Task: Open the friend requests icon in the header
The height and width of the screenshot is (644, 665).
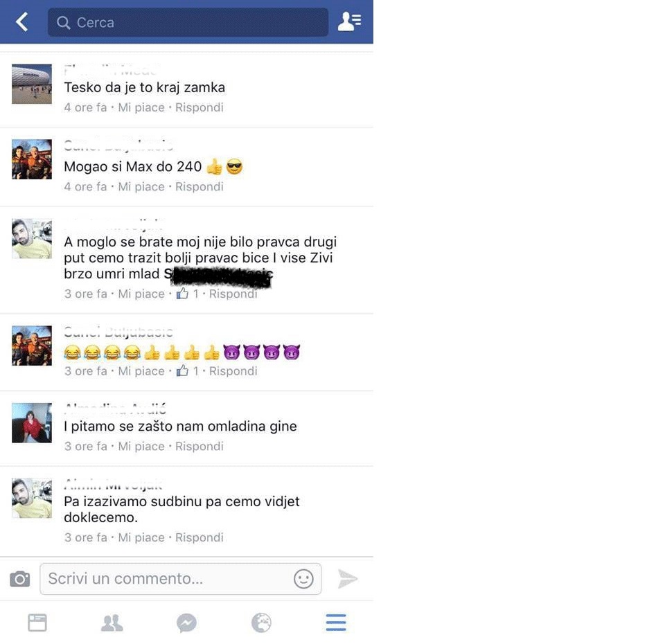Action: pos(349,21)
